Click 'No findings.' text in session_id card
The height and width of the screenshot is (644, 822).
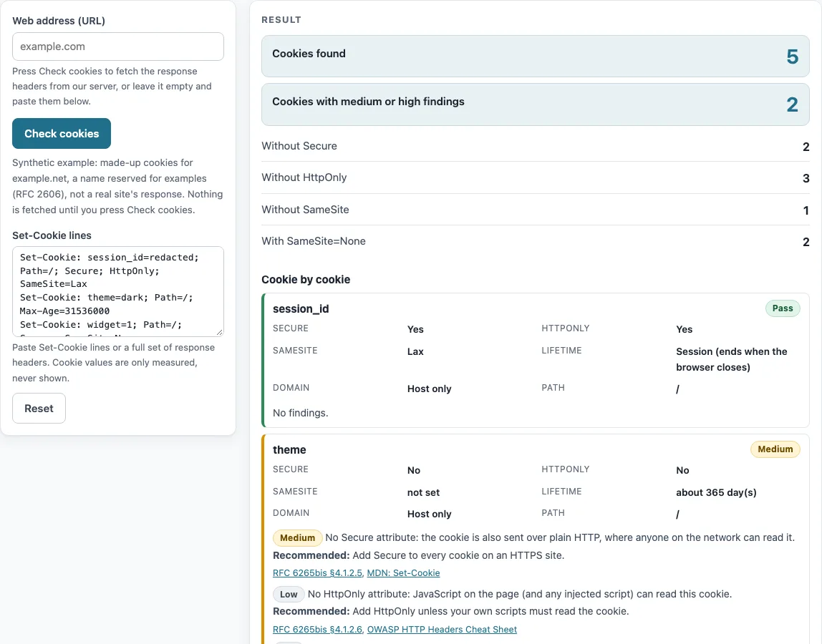(301, 413)
